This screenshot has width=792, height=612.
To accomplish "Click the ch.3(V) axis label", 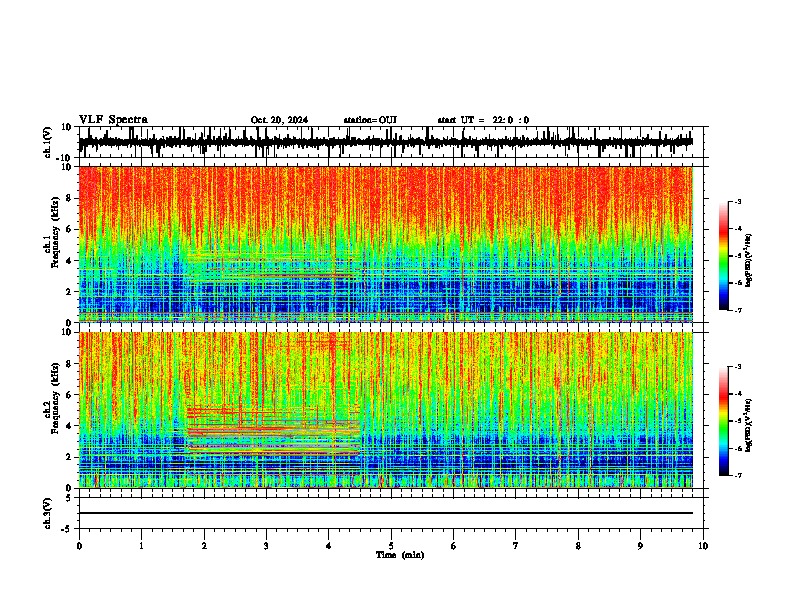I will (x=48, y=513).
